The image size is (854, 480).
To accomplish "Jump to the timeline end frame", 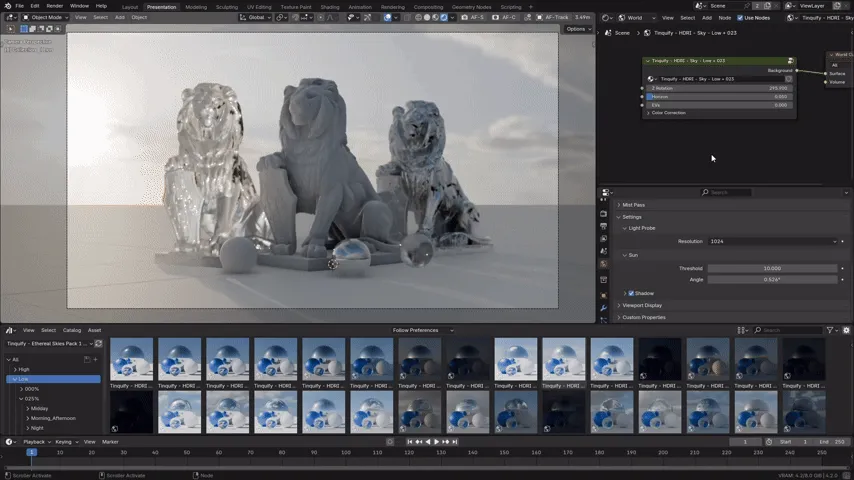I will coord(455,442).
